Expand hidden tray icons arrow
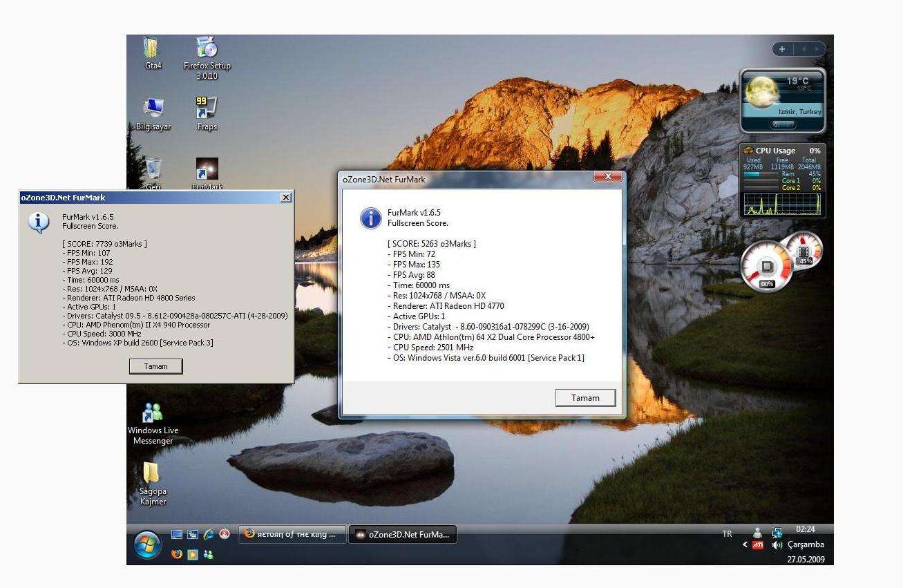The image size is (903, 588). (x=745, y=544)
